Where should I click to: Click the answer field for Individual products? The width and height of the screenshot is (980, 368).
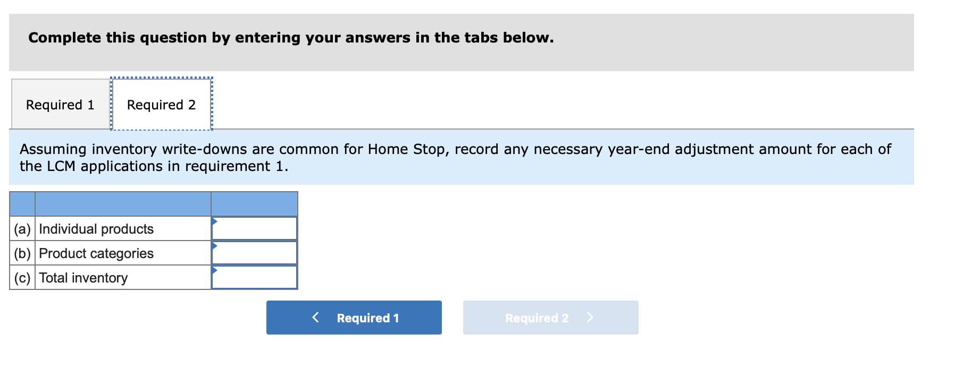point(255,228)
